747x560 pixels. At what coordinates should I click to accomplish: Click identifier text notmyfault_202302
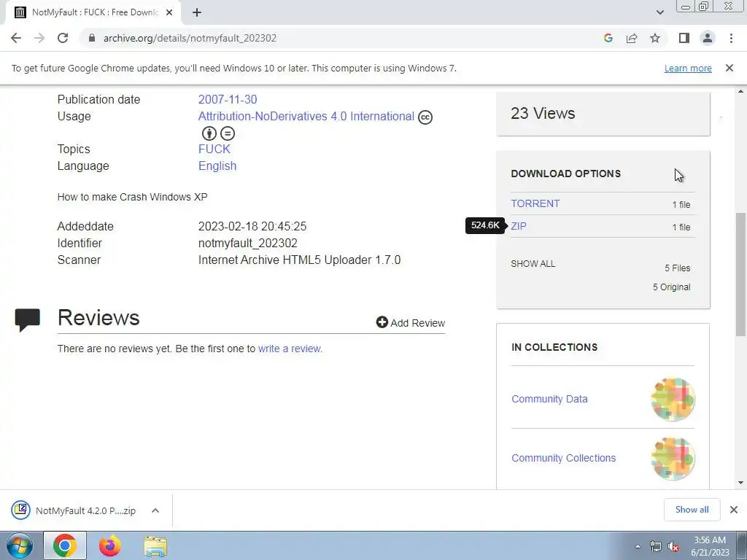coord(248,243)
